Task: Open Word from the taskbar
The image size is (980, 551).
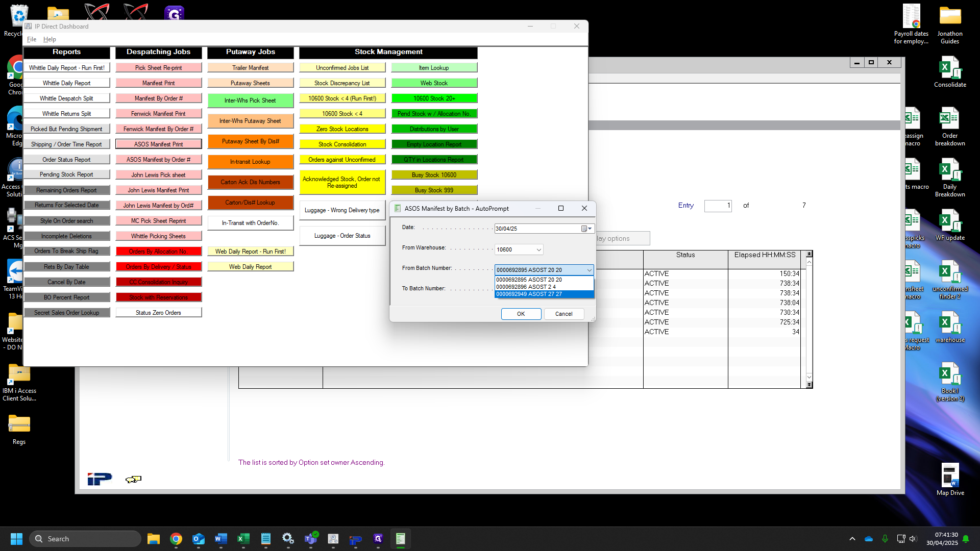Action: click(221, 539)
